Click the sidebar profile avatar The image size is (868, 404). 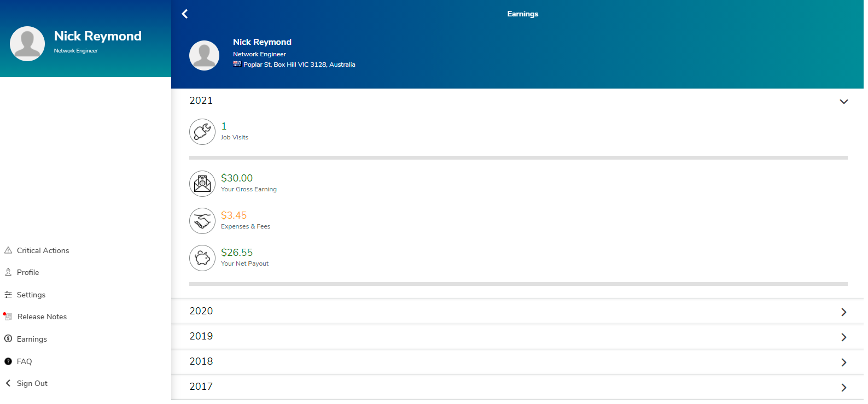27,44
